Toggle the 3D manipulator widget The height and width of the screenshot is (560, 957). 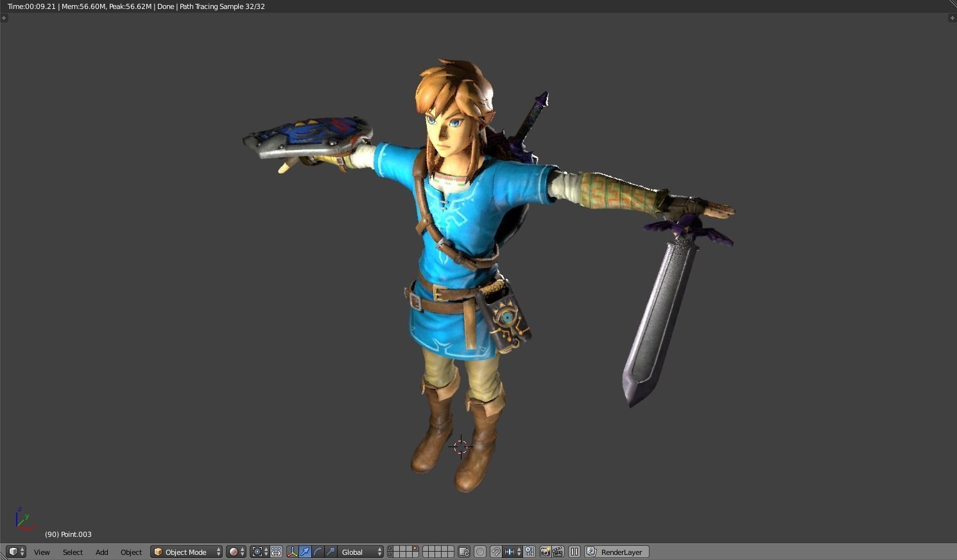pos(293,552)
